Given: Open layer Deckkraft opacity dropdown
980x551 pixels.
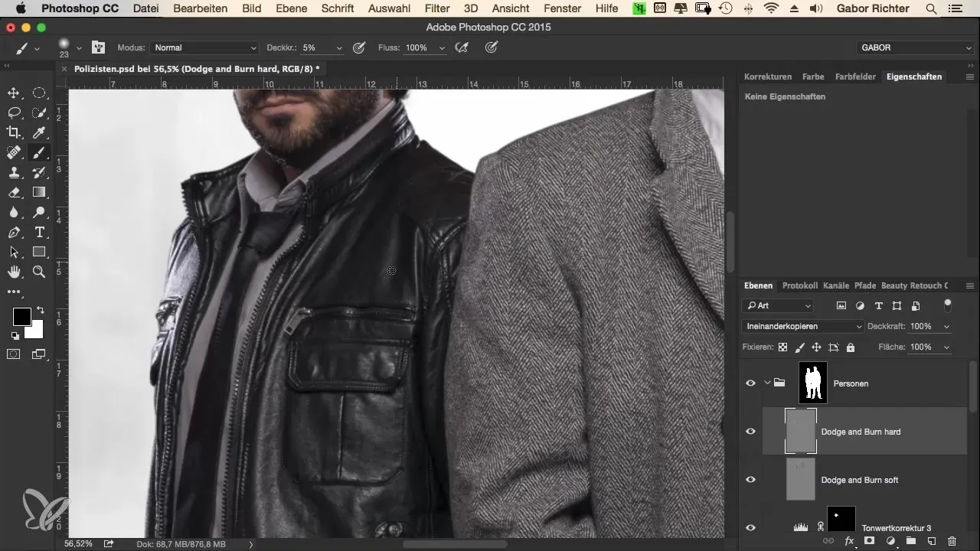Looking at the screenshot, I should [x=947, y=326].
